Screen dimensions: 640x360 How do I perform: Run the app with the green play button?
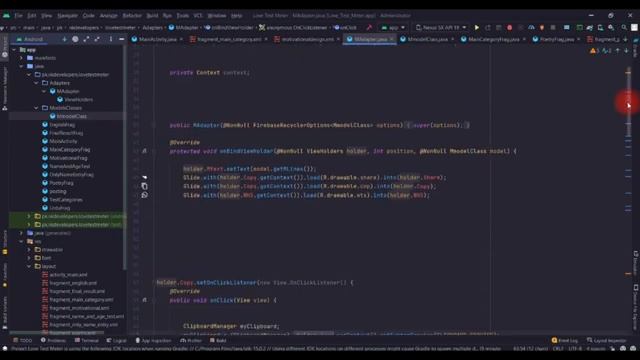point(476,28)
